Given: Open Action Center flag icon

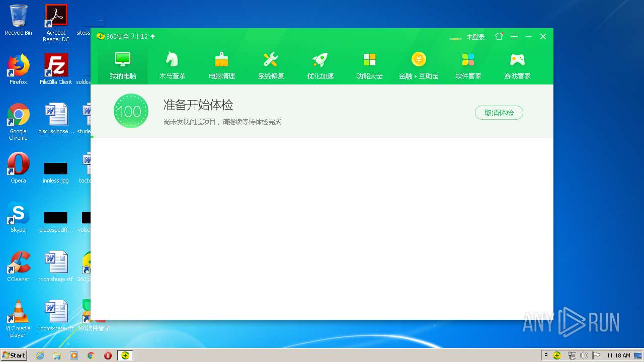Looking at the screenshot, I should click(596, 355).
